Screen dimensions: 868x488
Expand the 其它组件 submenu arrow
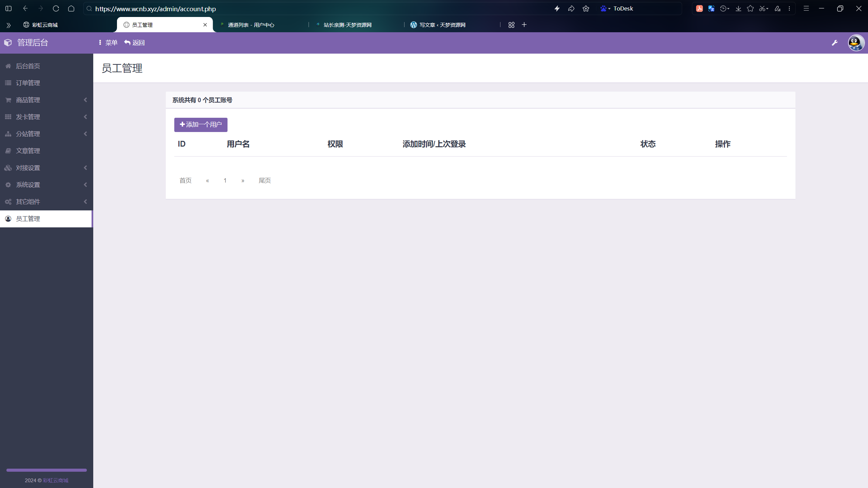(x=85, y=202)
